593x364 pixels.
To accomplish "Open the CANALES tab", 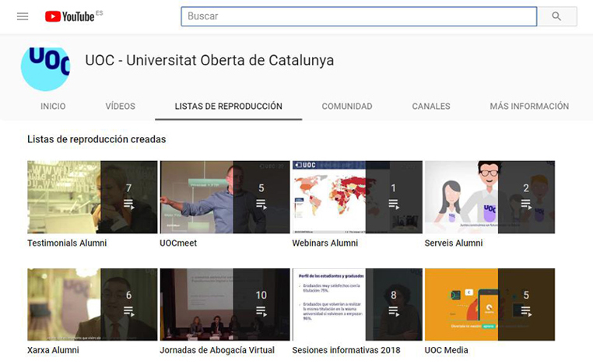I will coord(431,107).
